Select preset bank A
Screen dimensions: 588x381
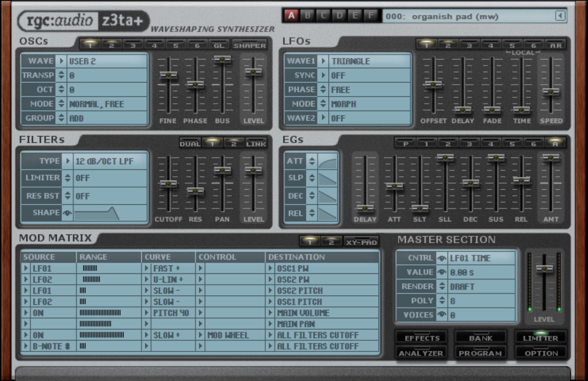click(291, 16)
